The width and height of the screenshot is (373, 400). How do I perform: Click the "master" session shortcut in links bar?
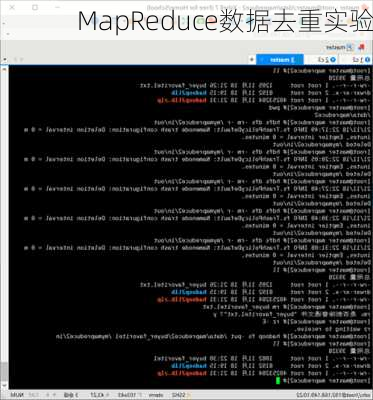(x=339, y=47)
